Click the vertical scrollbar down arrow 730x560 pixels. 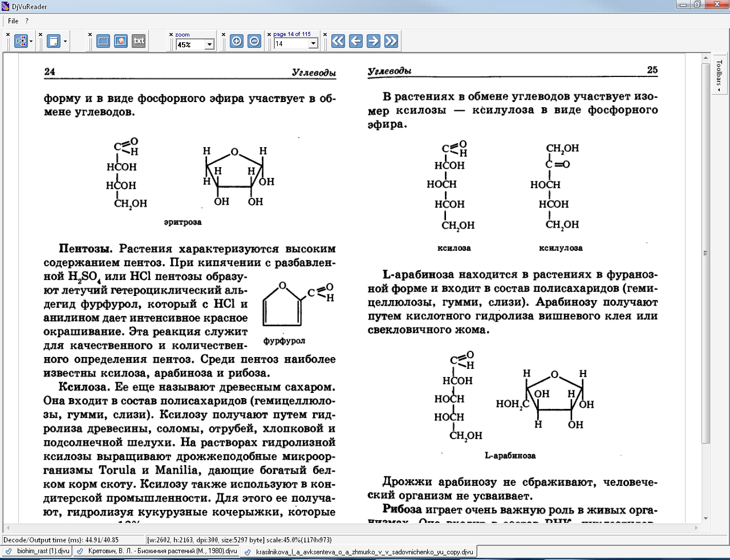click(706, 518)
